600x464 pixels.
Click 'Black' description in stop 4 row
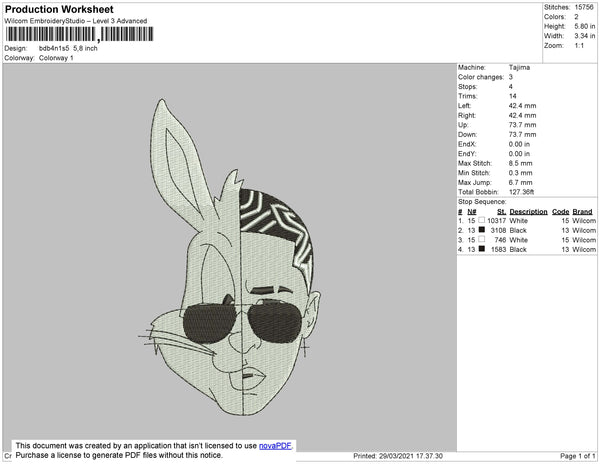[x=518, y=249]
